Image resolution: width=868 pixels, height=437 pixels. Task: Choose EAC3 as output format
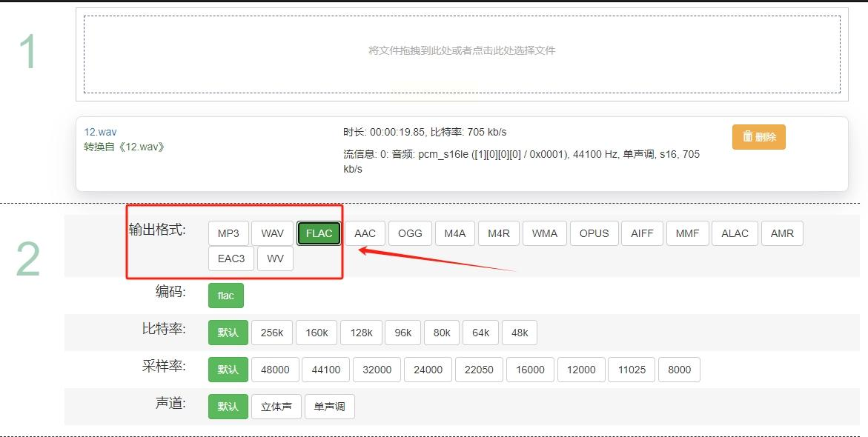tap(231, 258)
